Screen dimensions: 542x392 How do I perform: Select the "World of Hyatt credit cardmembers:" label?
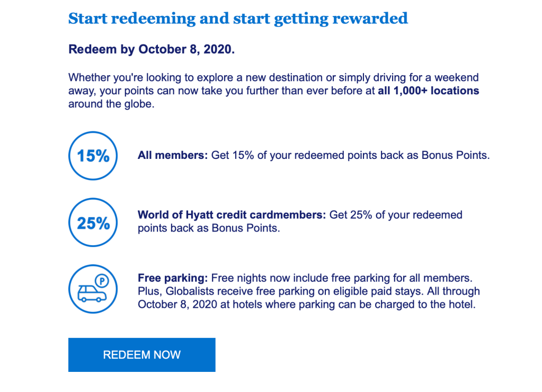(x=232, y=215)
